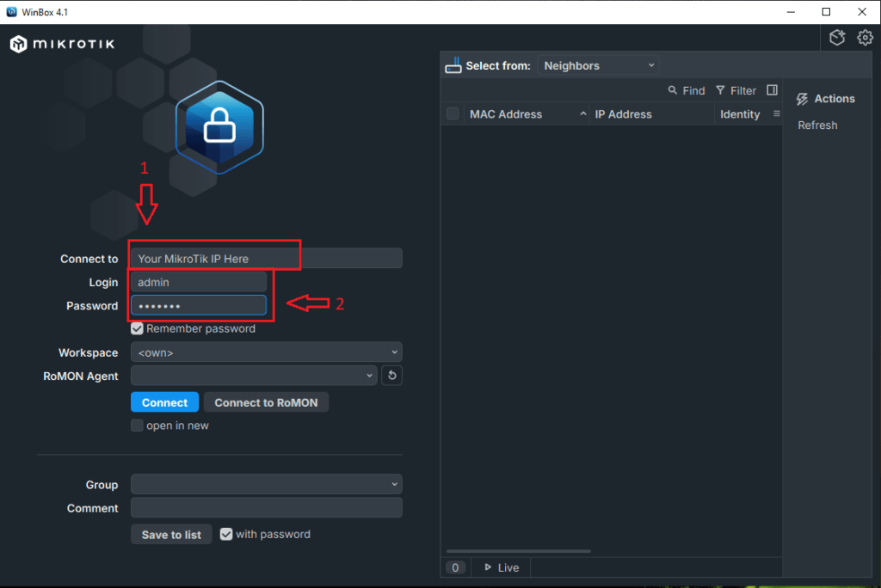Click the WinBox title bar app icon
The image size is (881, 588).
point(11,12)
